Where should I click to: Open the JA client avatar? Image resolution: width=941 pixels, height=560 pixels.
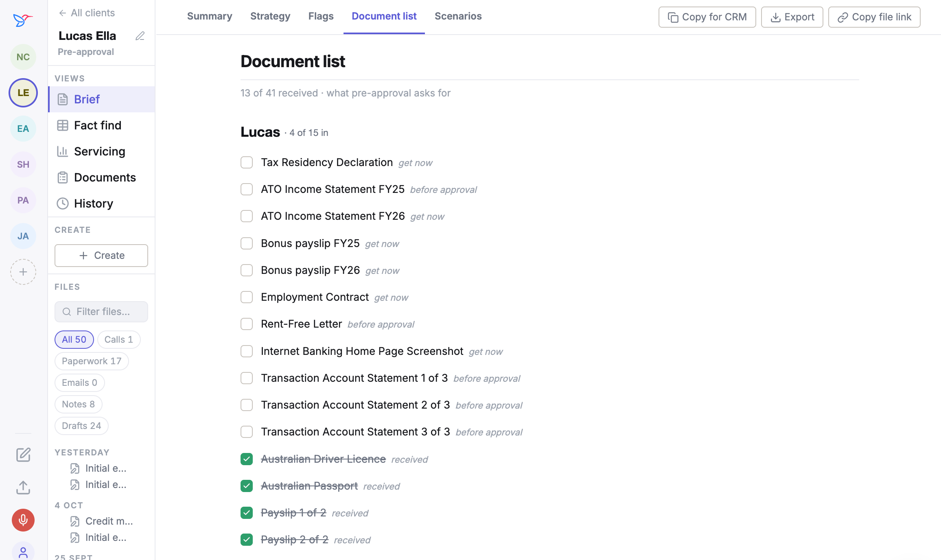click(23, 236)
